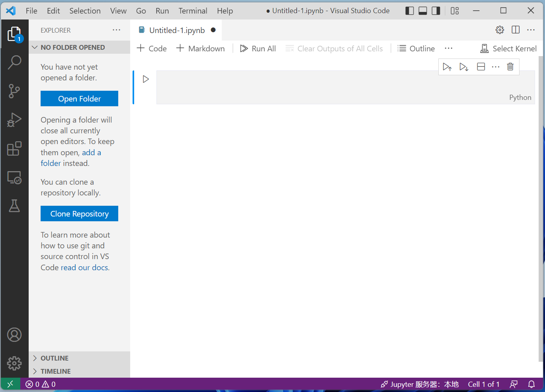Open notebook settings gear
Image resolution: width=545 pixels, height=392 pixels.
[500, 30]
